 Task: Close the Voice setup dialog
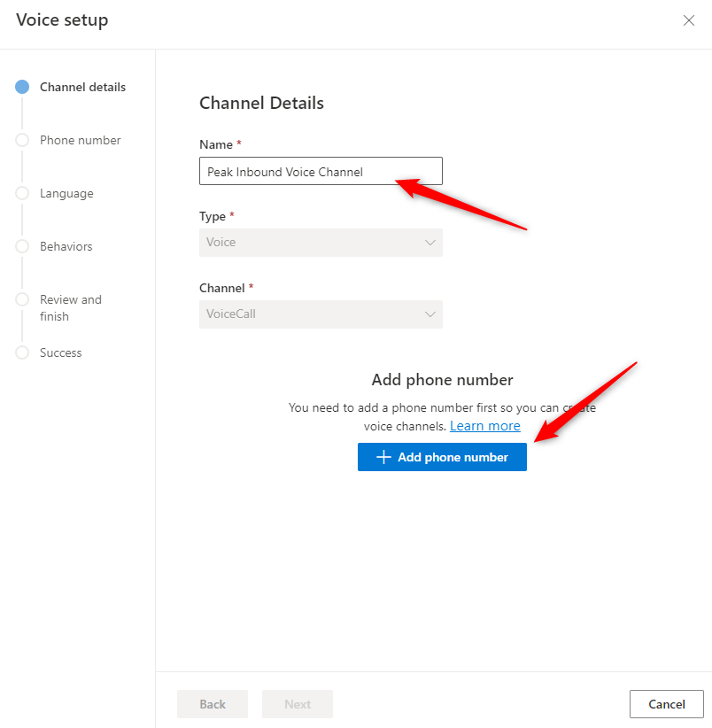688,20
